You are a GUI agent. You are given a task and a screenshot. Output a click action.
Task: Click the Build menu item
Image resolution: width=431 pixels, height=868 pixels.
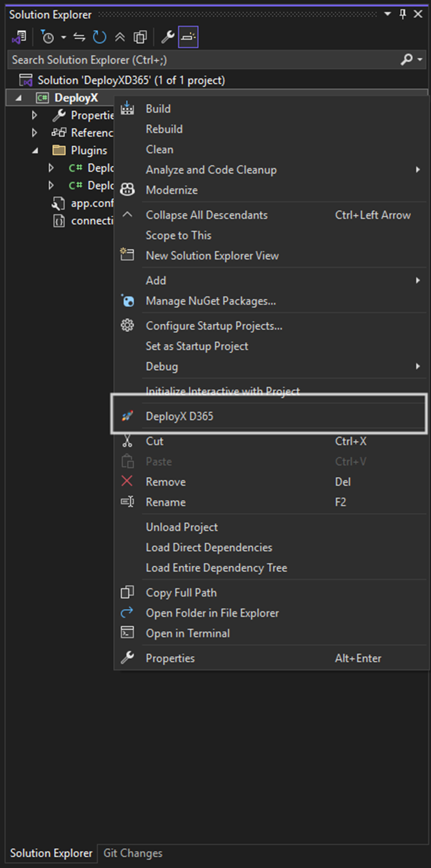[x=158, y=109]
